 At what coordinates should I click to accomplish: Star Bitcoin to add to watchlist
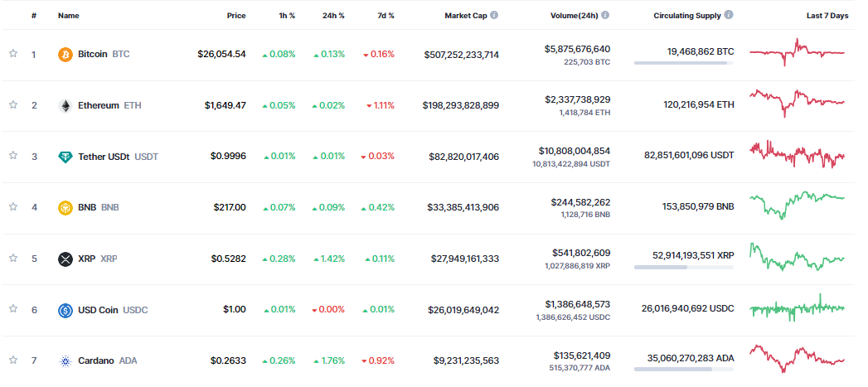click(x=13, y=54)
